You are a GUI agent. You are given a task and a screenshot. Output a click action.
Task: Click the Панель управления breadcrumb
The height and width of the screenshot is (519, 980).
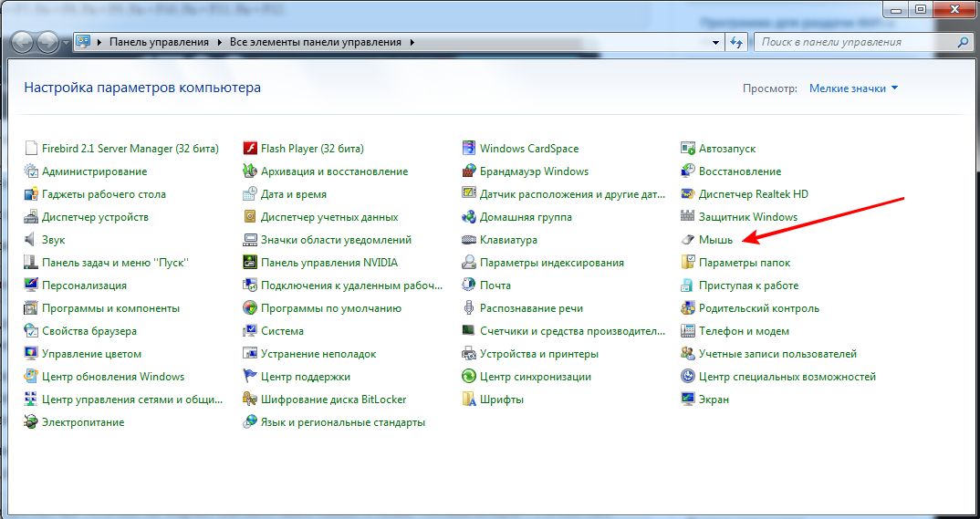[160, 43]
